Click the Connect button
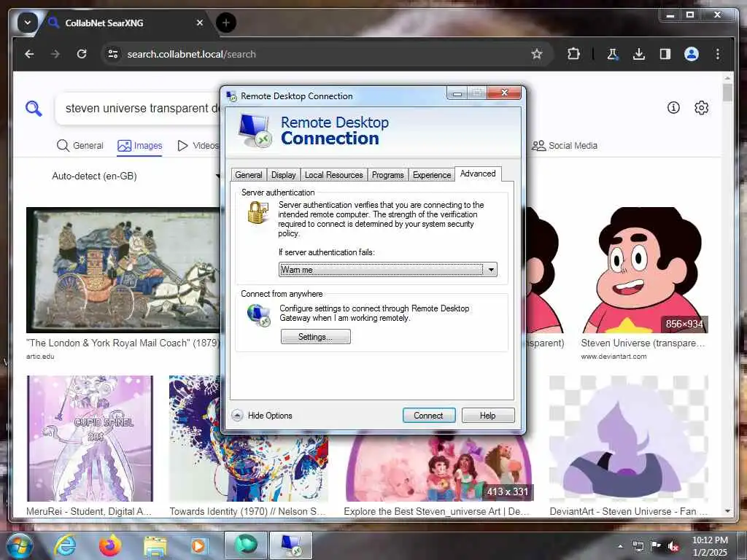The image size is (747, 560). click(x=428, y=415)
